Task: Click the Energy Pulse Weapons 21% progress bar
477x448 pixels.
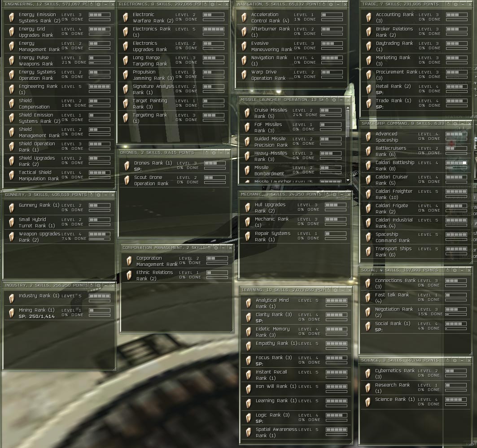Action: (x=100, y=63)
